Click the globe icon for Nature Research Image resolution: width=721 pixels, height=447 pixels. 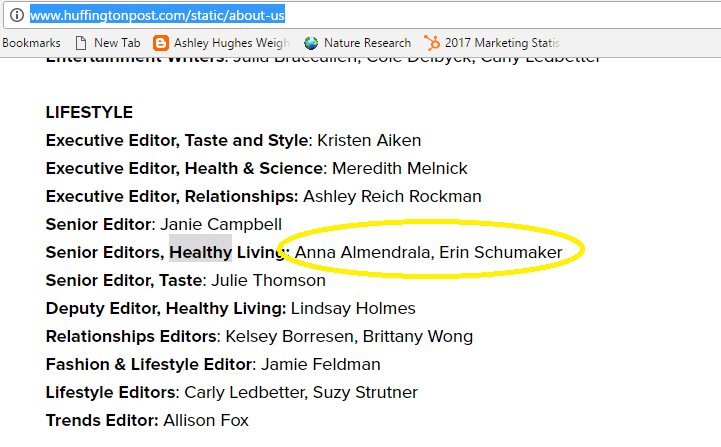(311, 43)
